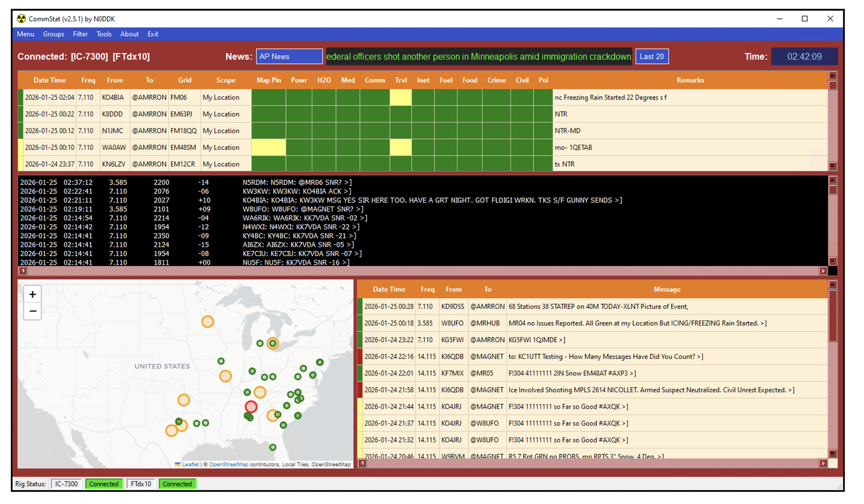This screenshot has width=864, height=504.
Task: Click left arrow of message table scrollbar
Action: click(362, 463)
